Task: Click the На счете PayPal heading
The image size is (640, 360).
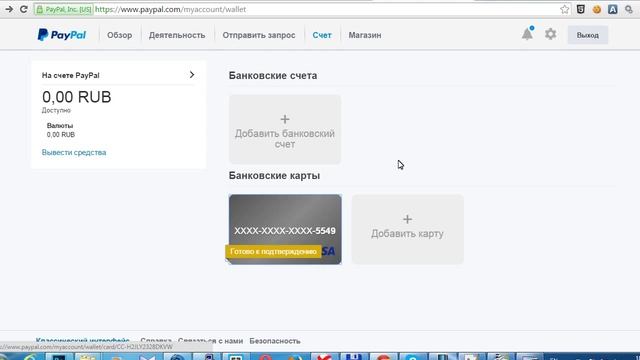Action: point(71,75)
